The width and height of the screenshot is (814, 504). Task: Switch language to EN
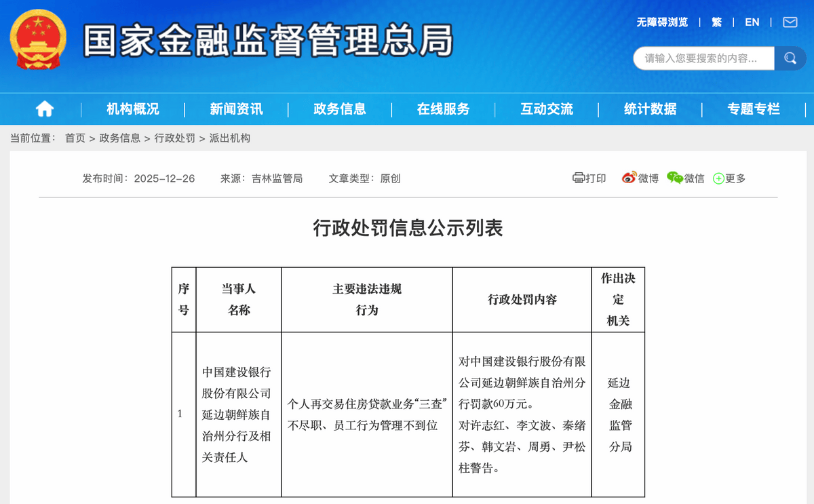coord(752,22)
